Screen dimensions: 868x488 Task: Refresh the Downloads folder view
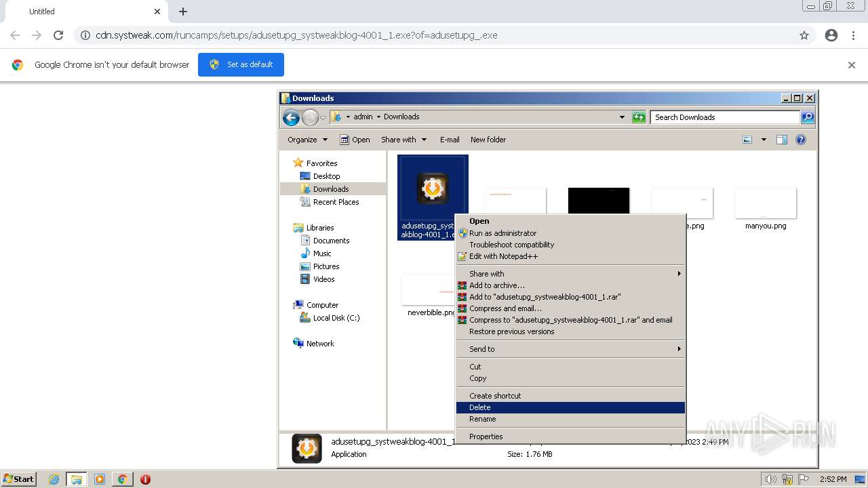[639, 117]
